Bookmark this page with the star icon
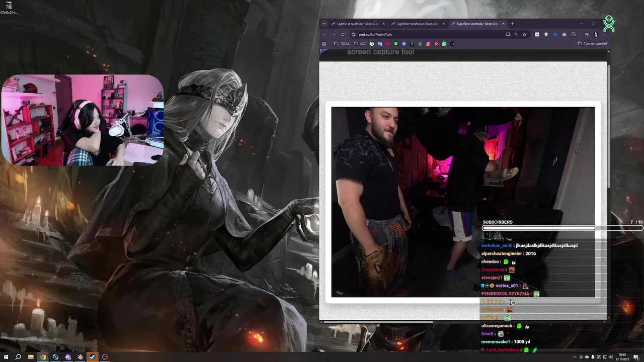 click(524, 34)
